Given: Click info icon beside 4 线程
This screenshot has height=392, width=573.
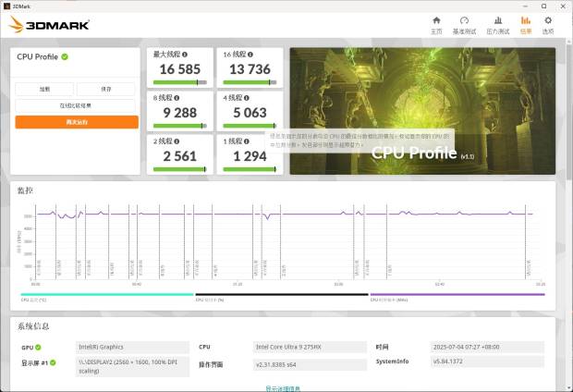Looking at the screenshot, I should (x=247, y=98).
